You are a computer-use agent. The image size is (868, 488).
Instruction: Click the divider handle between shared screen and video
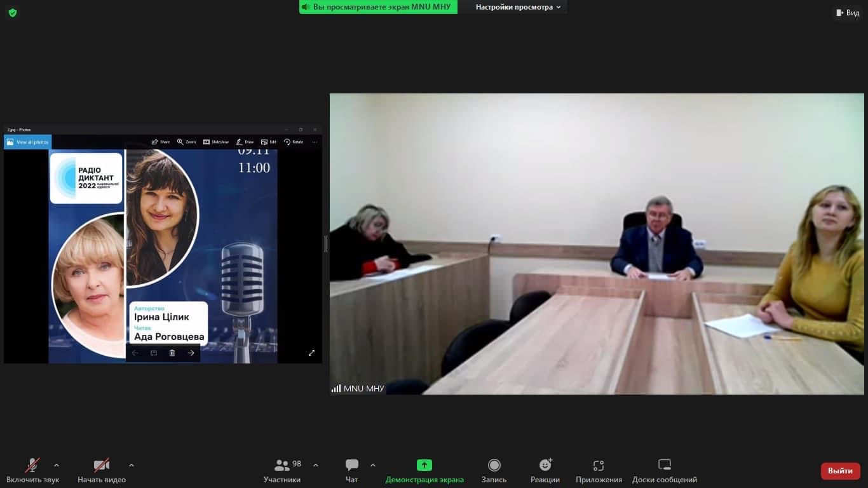pos(326,244)
